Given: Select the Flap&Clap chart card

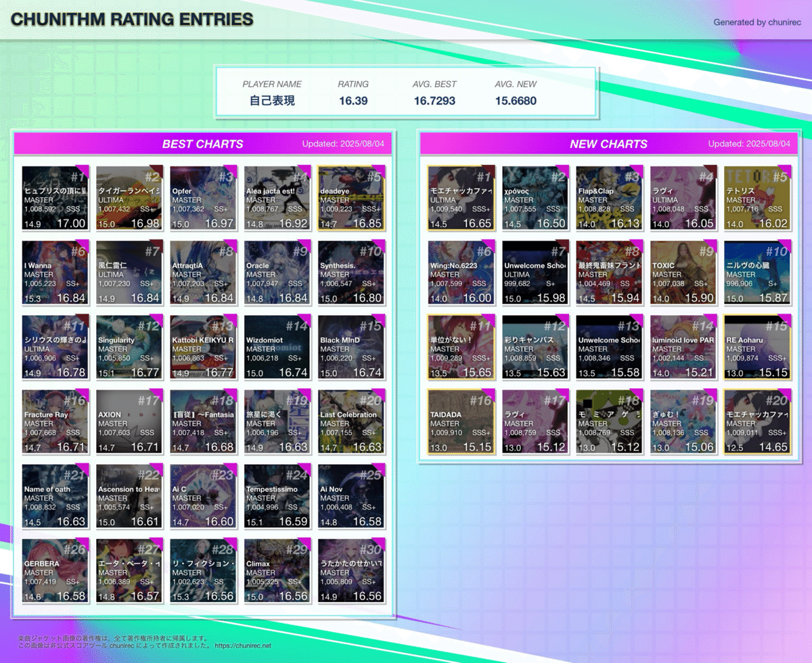Looking at the screenshot, I should click(x=610, y=198).
